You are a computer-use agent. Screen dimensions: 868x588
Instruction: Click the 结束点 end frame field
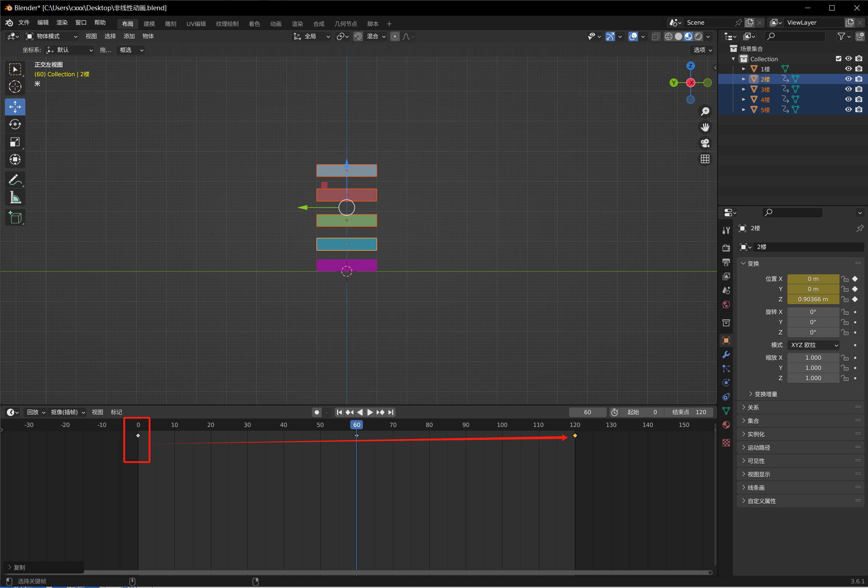tap(689, 412)
